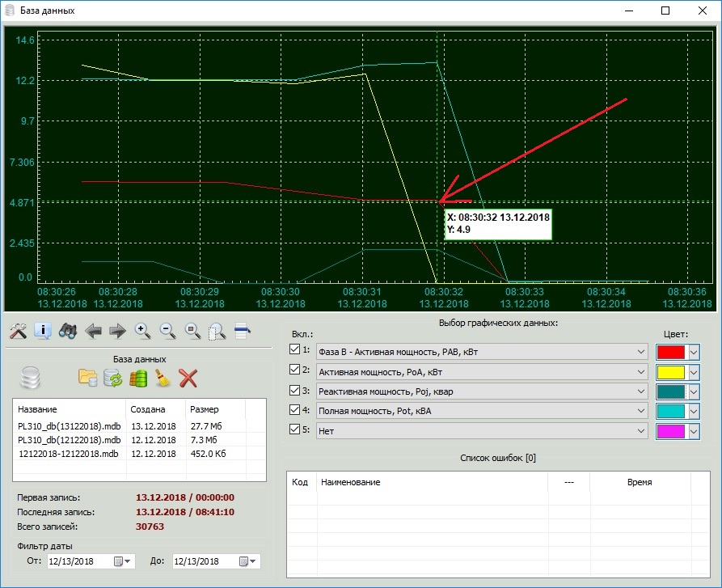Open a database folder with the folder icon

87,378
